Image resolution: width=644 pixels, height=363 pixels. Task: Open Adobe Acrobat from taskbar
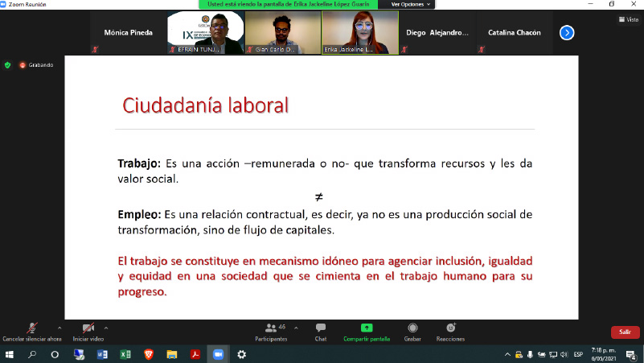point(195,354)
